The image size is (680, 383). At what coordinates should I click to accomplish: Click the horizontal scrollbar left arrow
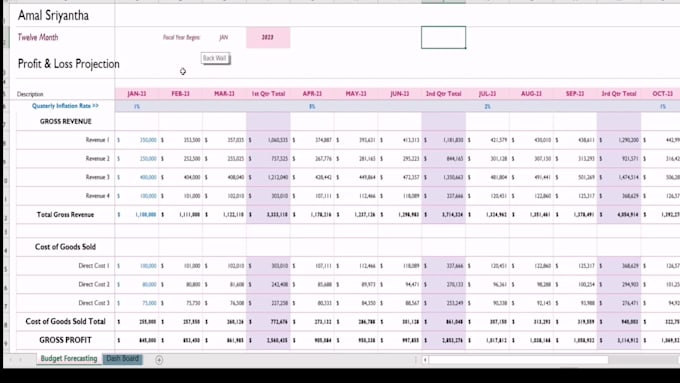tap(425, 360)
